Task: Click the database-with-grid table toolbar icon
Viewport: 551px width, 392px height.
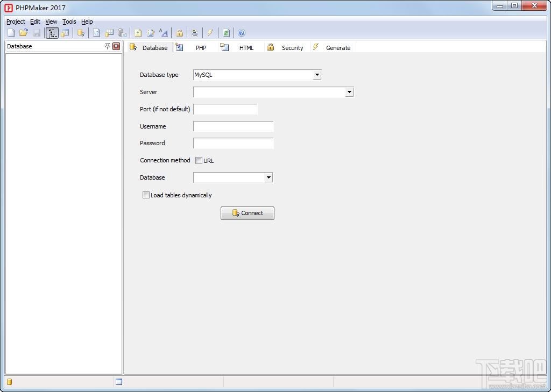Action: click(109, 33)
